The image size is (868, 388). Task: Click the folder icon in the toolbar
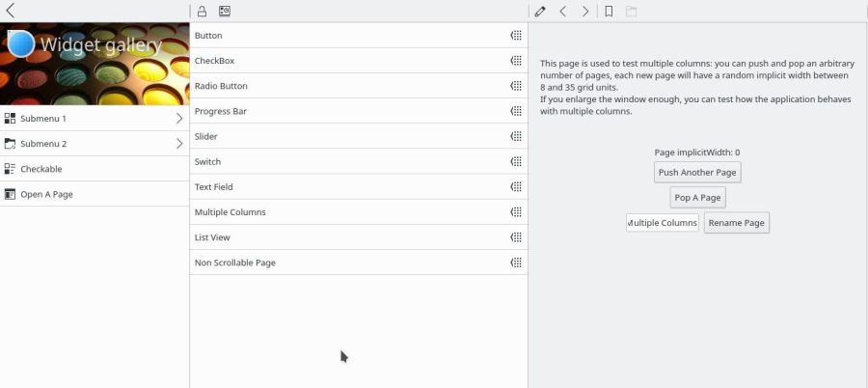[632, 12]
